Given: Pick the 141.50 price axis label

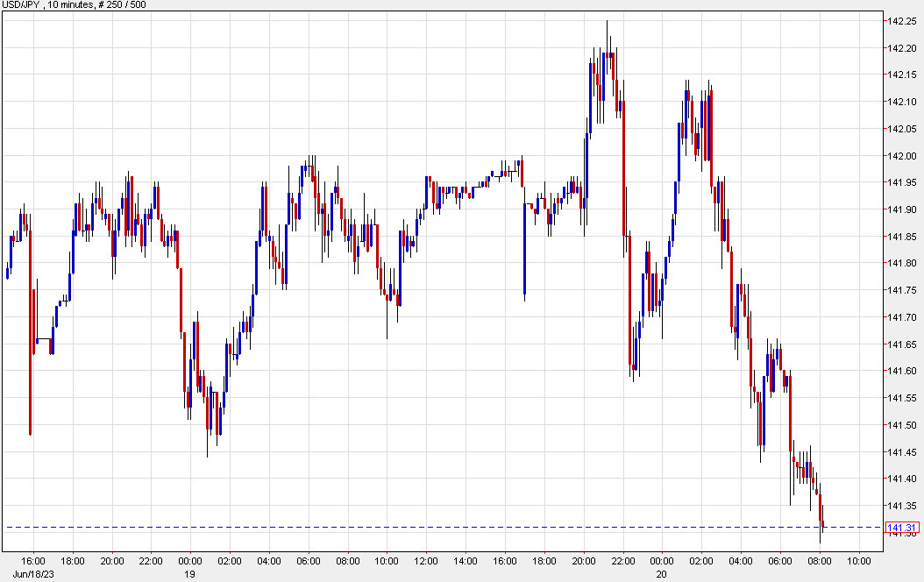Looking at the screenshot, I should click(x=901, y=425).
